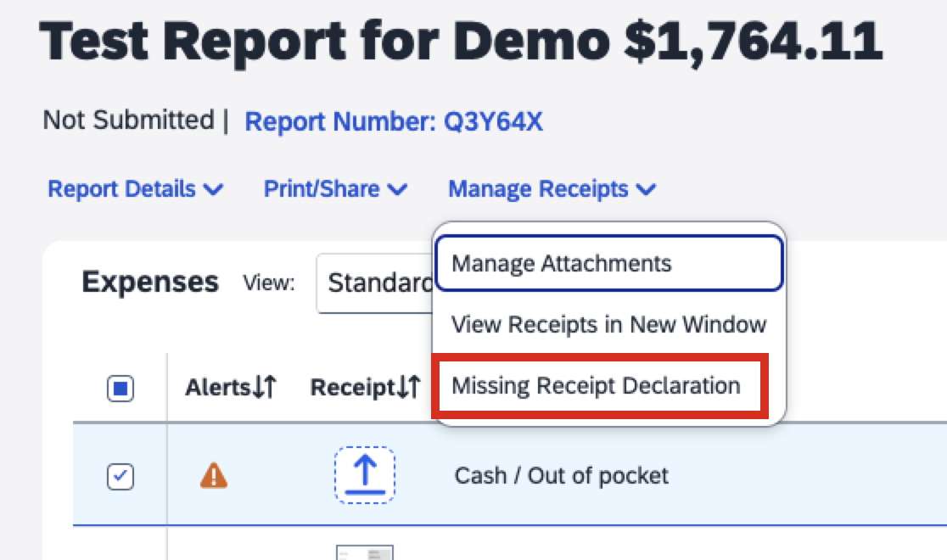Screen dimensions: 947x560
Task: Sort by the Receipt column header label
Action: coord(352,388)
